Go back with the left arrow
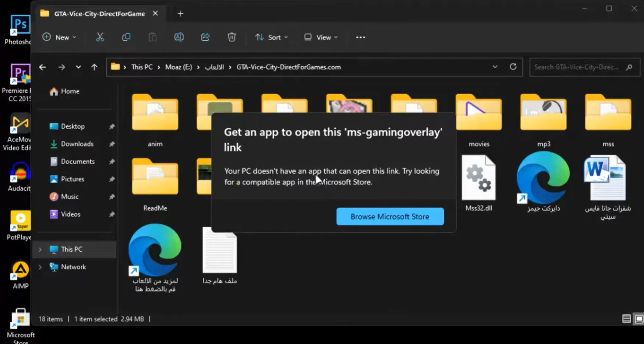Screen dimensions: 644x344 click(x=42, y=67)
